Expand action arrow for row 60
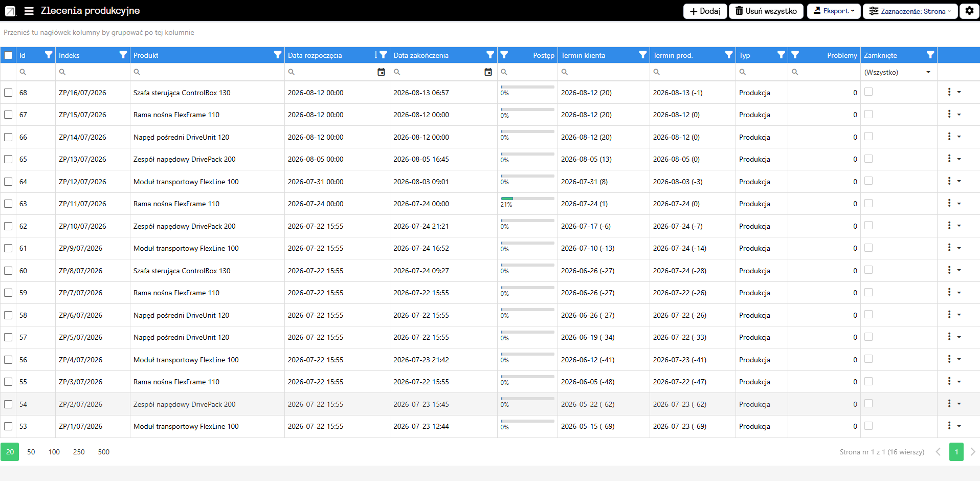Screen dimensions: 980x481 coord(959,270)
